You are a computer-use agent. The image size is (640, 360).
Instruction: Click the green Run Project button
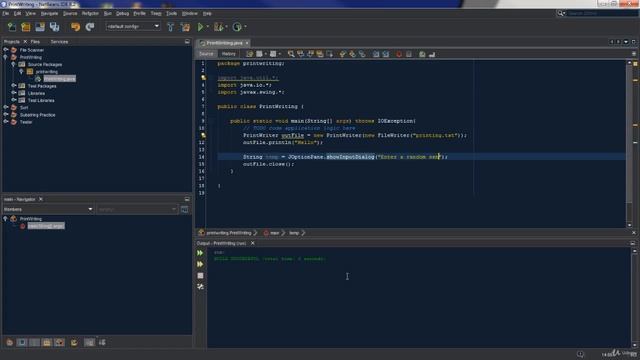coord(200,27)
